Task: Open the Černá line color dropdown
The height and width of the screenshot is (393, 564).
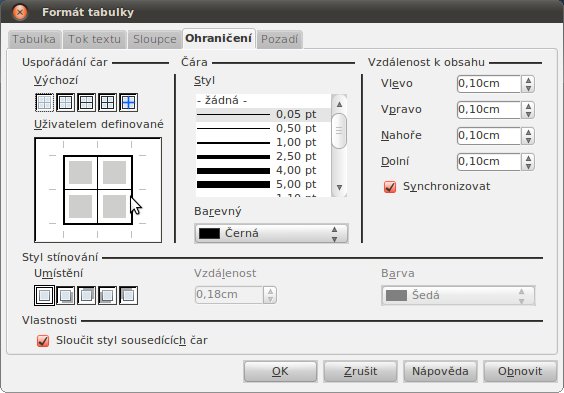Action: click(271, 234)
